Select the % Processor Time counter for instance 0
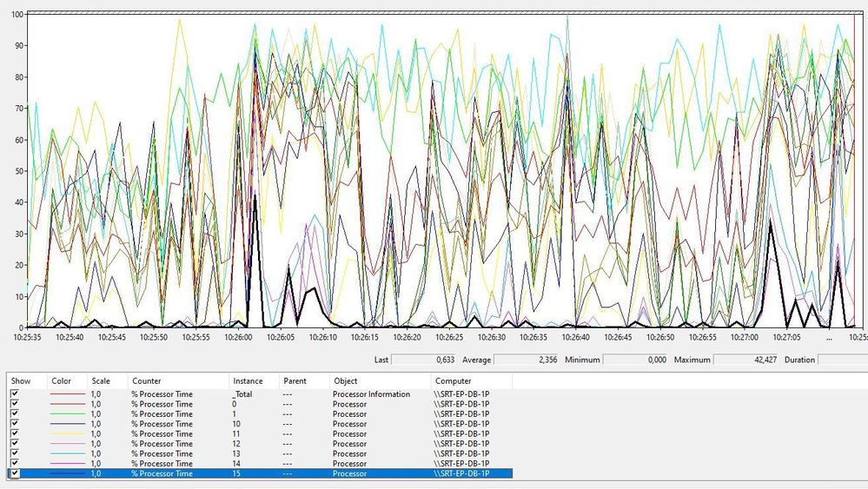Screen dimensions: 868x489 (x=162, y=404)
